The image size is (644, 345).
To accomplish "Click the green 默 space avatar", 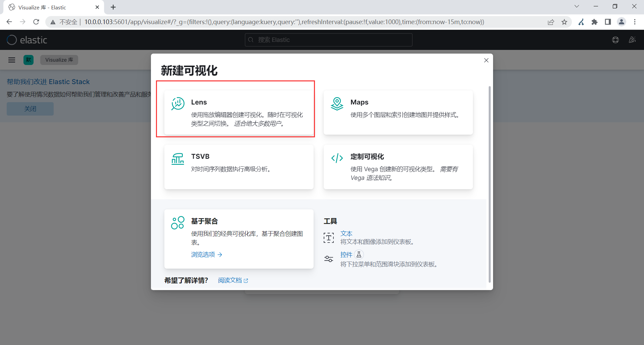I will [x=29, y=60].
